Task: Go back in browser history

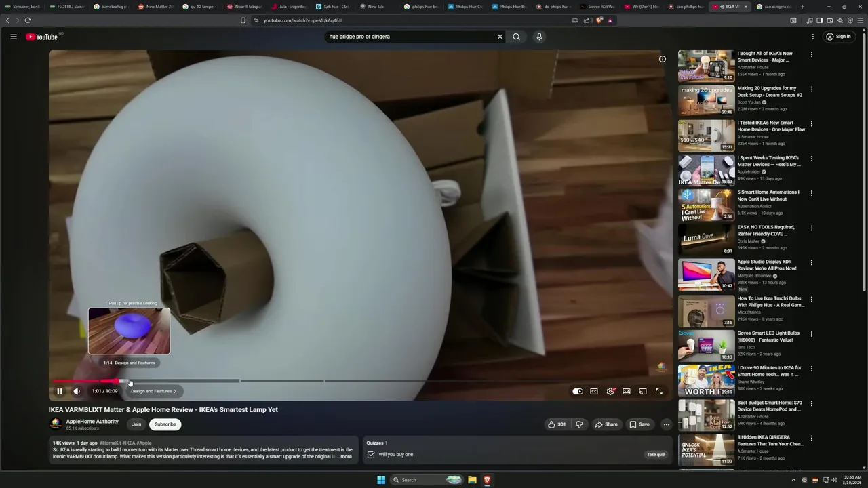Action: 7,20
